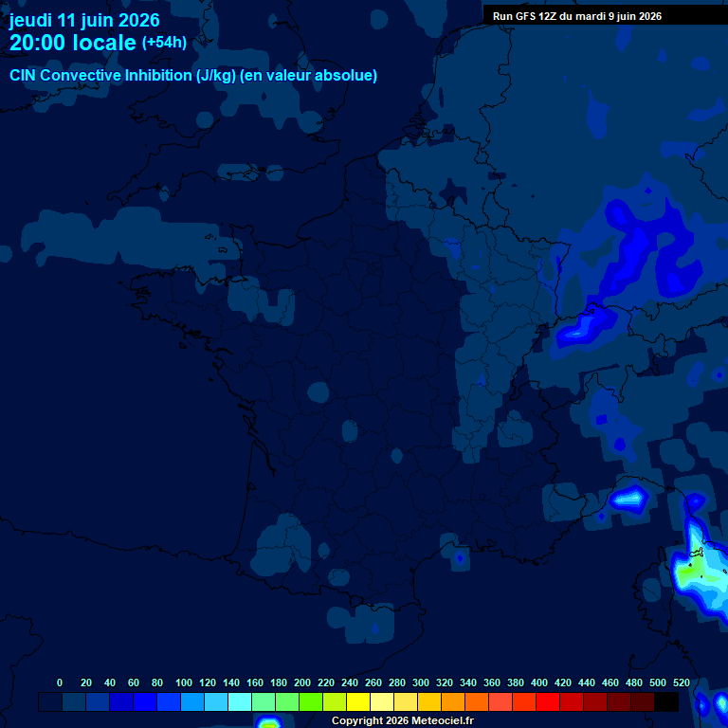This screenshot has width=728, height=728.
Task: Click the legend value "20"
Action: tap(86, 682)
